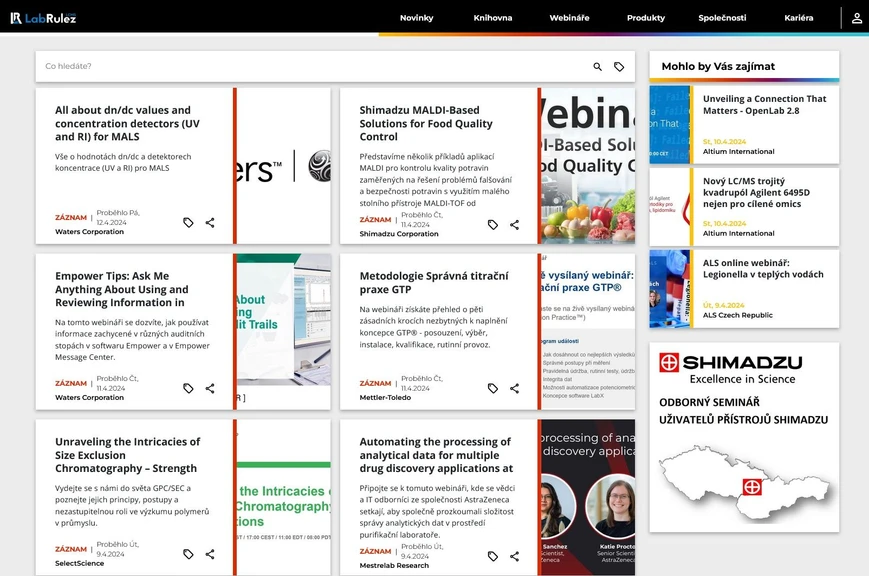Click the Agilent 6495D sidebar thumbnail
This screenshot has height=576, width=869.
tap(669, 207)
